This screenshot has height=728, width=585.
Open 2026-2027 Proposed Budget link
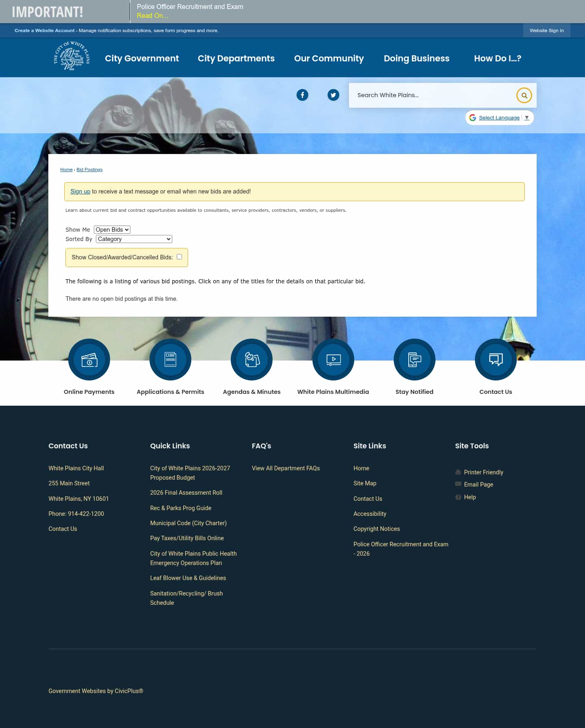(190, 473)
